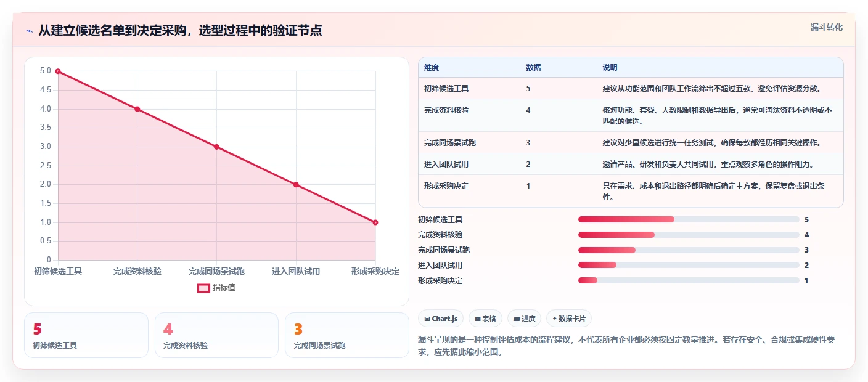Viewport: 868px width, 382px height.
Task: Click the 完成同场景试跑 progress bar
Action: pyautogui.click(x=689, y=250)
